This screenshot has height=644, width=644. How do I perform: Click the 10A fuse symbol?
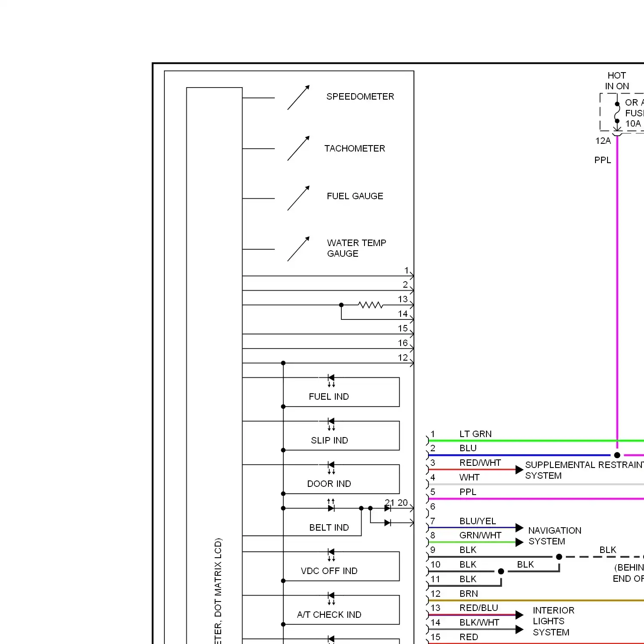(x=617, y=113)
